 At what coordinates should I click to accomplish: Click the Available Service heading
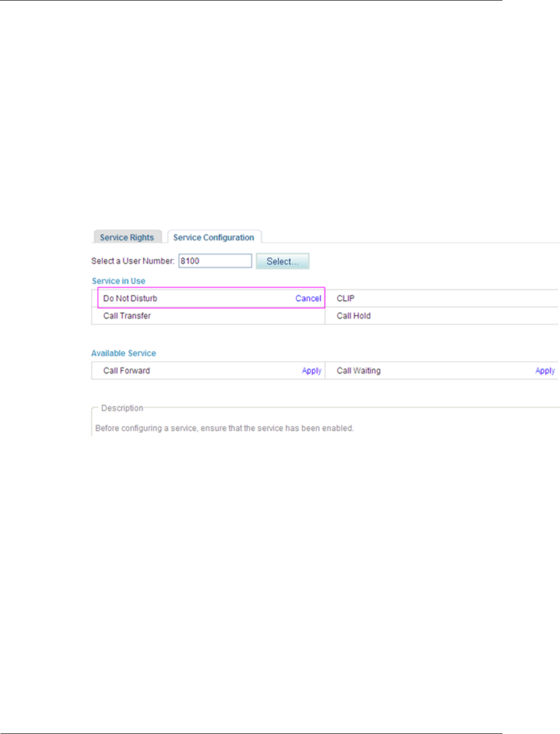pos(124,353)
